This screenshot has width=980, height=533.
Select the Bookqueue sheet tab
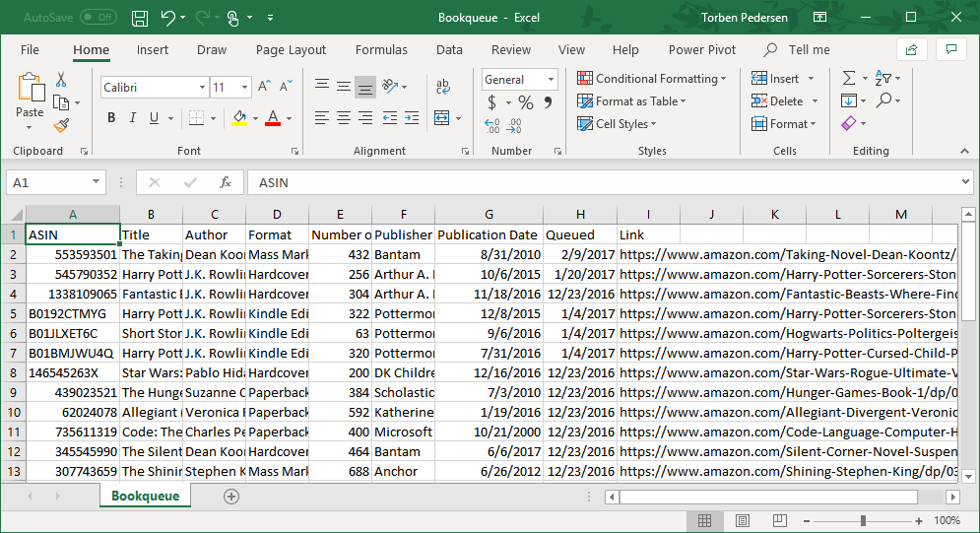pos(145,497)
